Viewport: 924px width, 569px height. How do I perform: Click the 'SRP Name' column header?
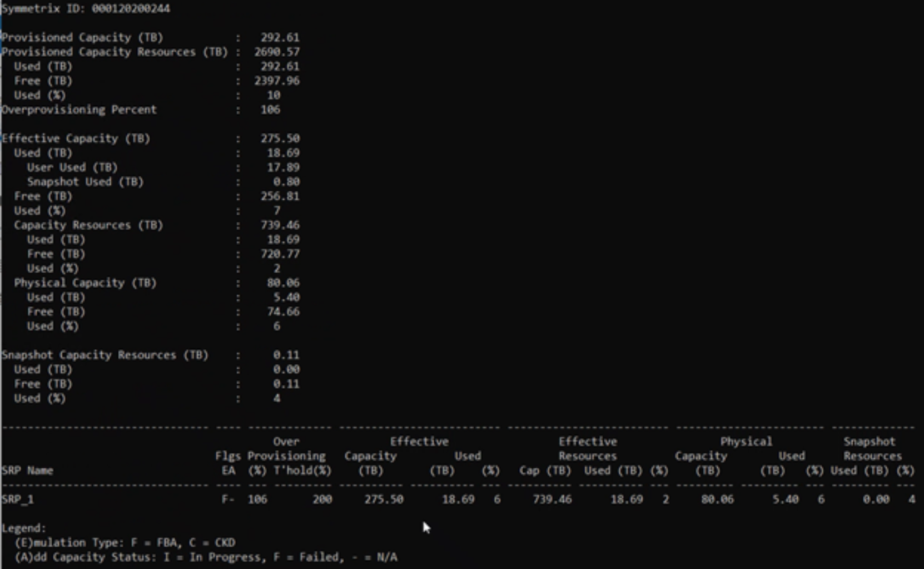coord(28,471)
